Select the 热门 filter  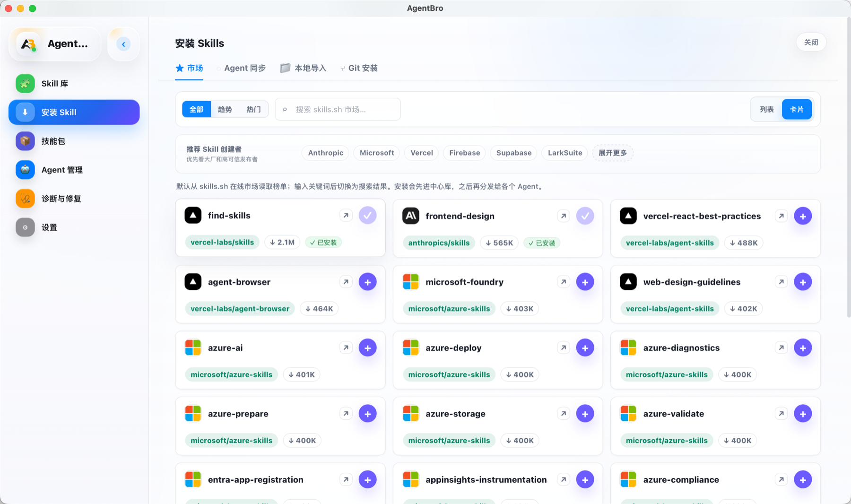(253, 109)
